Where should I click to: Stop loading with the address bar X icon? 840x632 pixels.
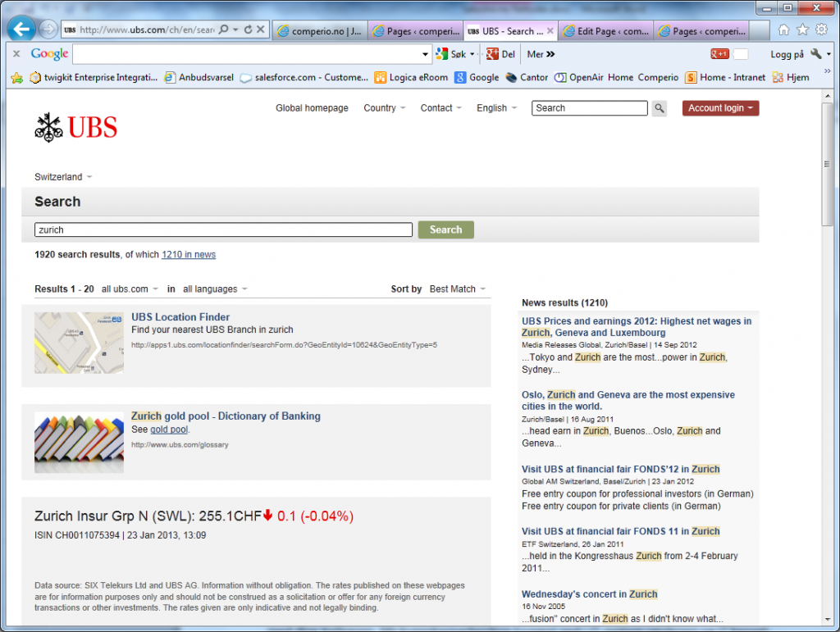[260, 30]
